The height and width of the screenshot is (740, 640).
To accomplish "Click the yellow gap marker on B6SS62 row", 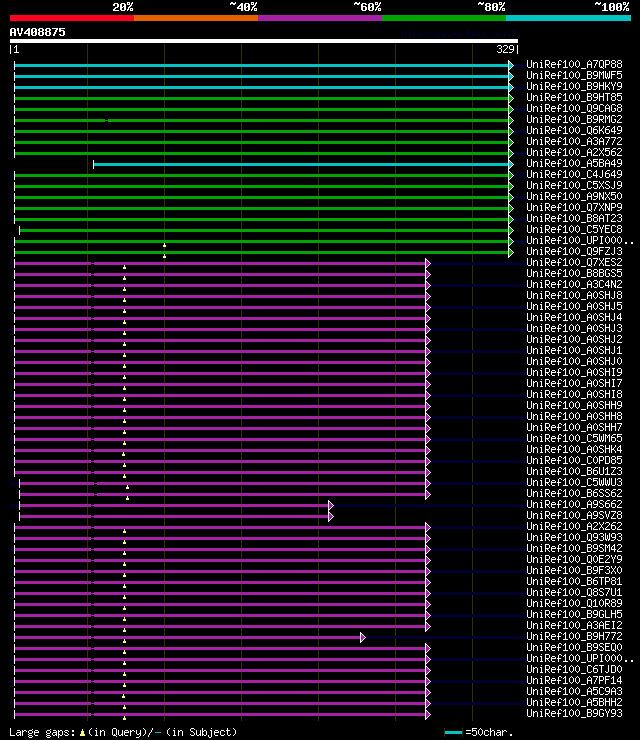I will 127,498.
